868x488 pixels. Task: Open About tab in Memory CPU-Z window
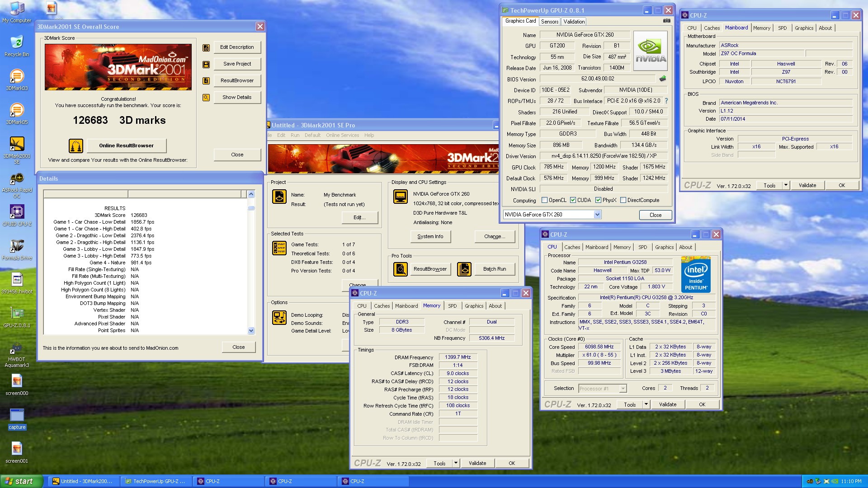[495, 306]
